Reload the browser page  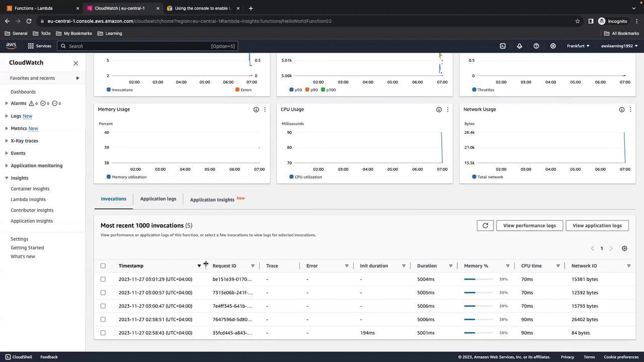(x=29, y=21)
